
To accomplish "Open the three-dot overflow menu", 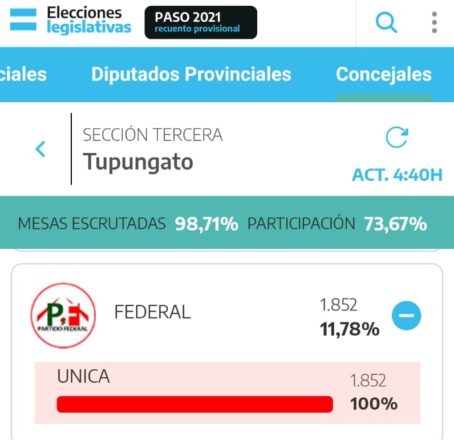I will 434,22.
